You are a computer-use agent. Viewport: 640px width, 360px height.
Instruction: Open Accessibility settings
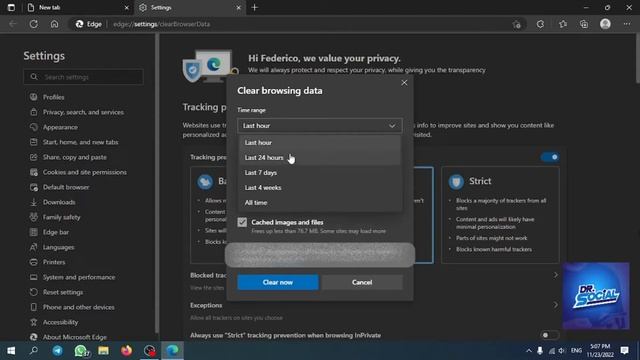(x=60, y=322)
